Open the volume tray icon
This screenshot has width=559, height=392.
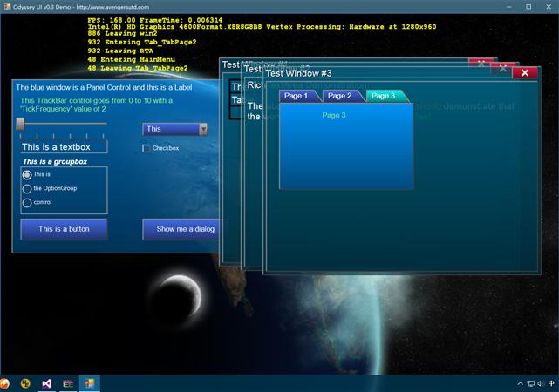click(541, 383)
